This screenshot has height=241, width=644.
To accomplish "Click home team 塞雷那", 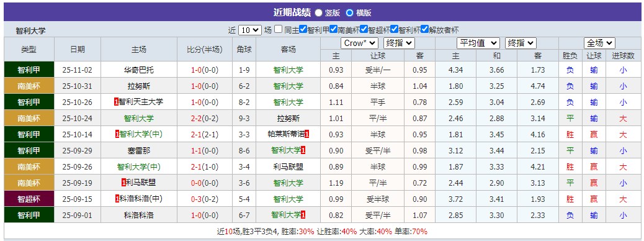I will click(139, 150).
